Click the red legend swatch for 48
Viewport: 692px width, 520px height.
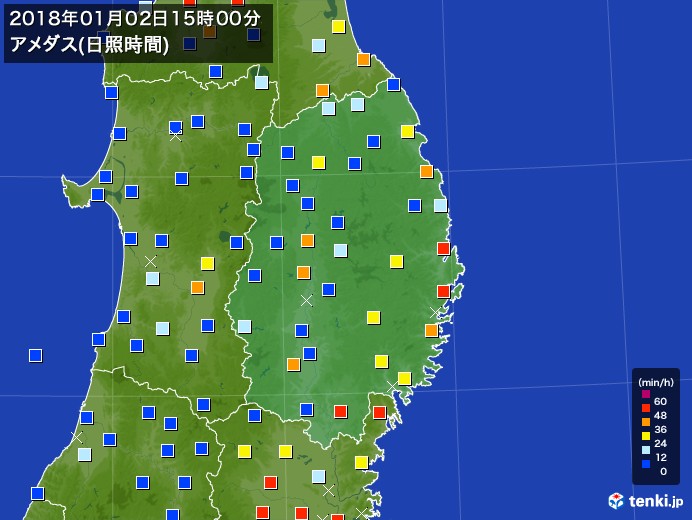coord(646,408)
